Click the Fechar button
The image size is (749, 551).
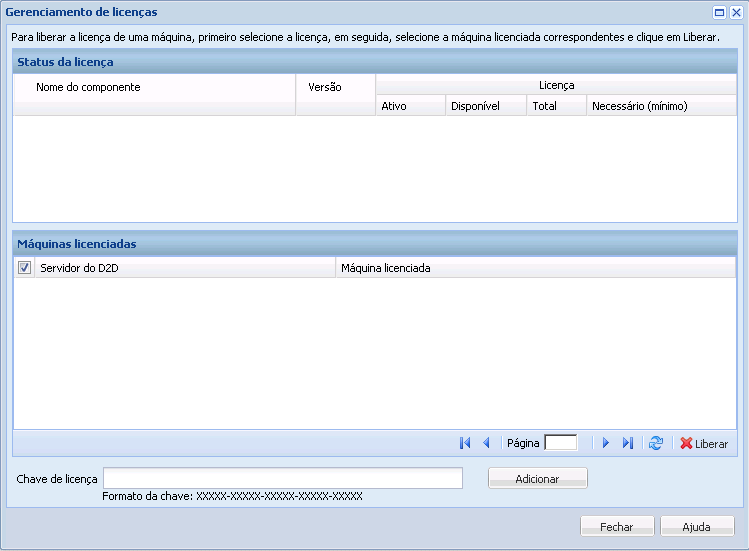coord(617,526)
